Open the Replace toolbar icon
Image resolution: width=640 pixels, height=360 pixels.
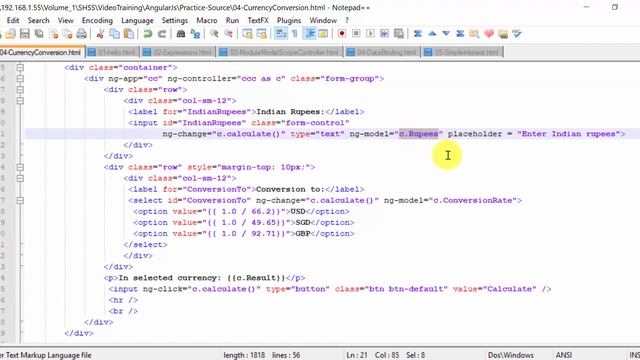point(196,34)
